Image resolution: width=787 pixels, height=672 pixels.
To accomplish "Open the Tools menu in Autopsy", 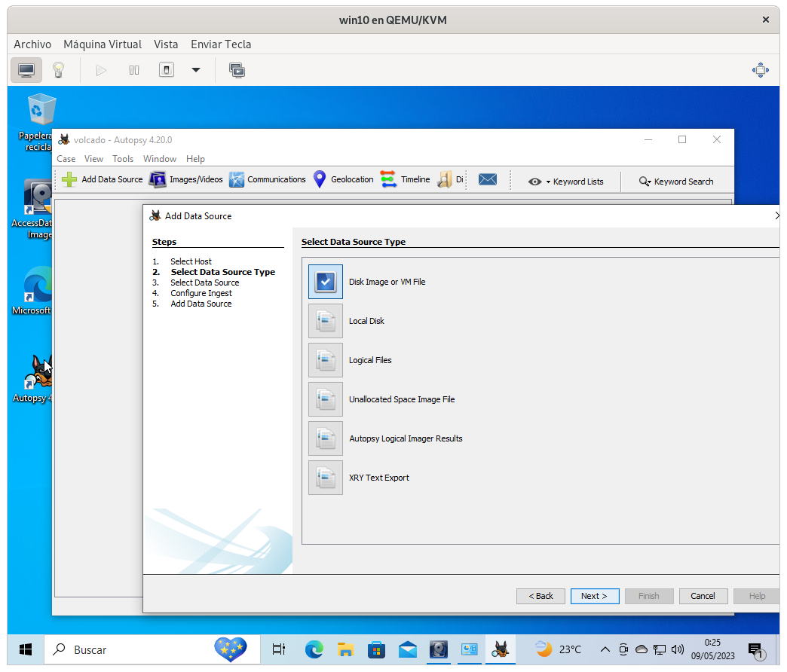I will click(123, 159).
